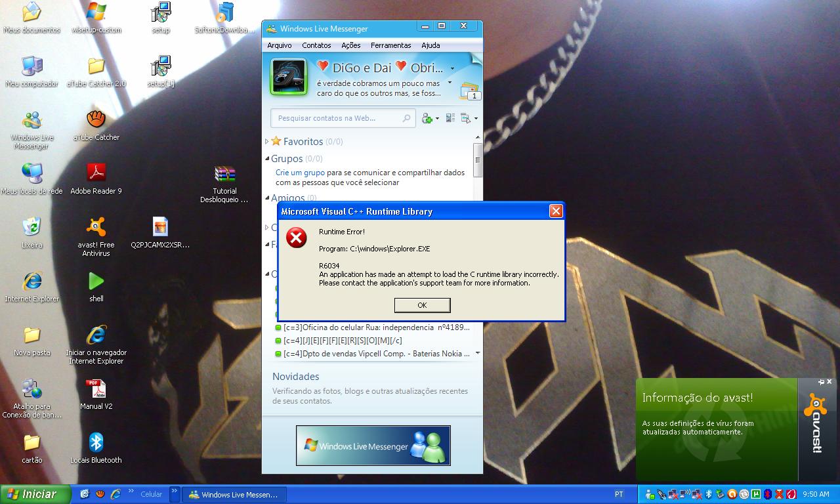Open Manual V2 PDF file
Viewport: 840px width, 504px height.
[96, 395]
